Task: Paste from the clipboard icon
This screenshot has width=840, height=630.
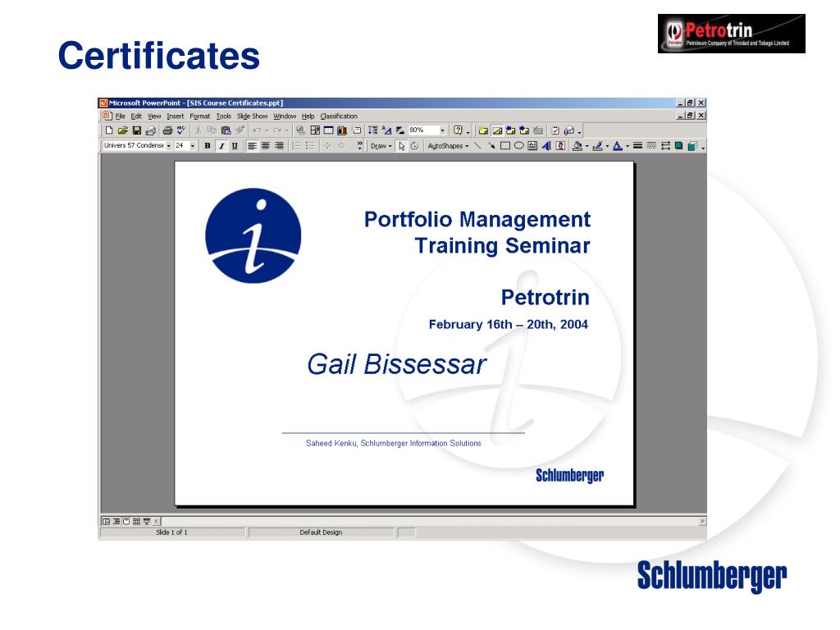Action: click(x=226, y=130)
